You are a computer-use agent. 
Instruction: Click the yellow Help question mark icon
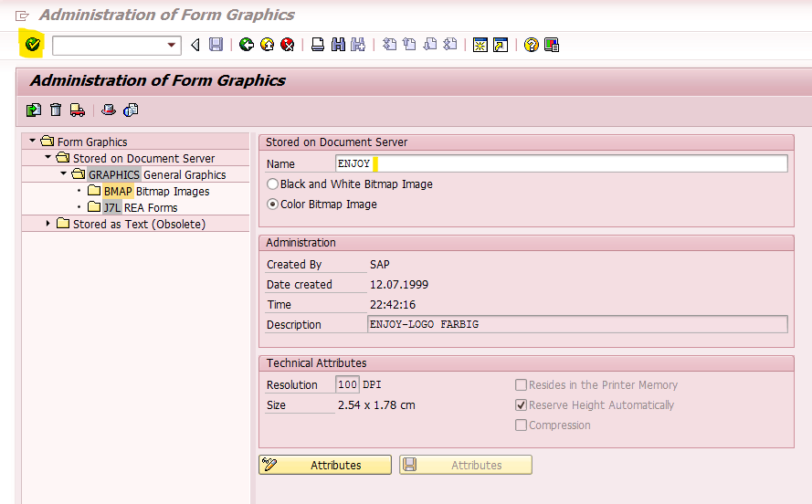click(532, 45)
